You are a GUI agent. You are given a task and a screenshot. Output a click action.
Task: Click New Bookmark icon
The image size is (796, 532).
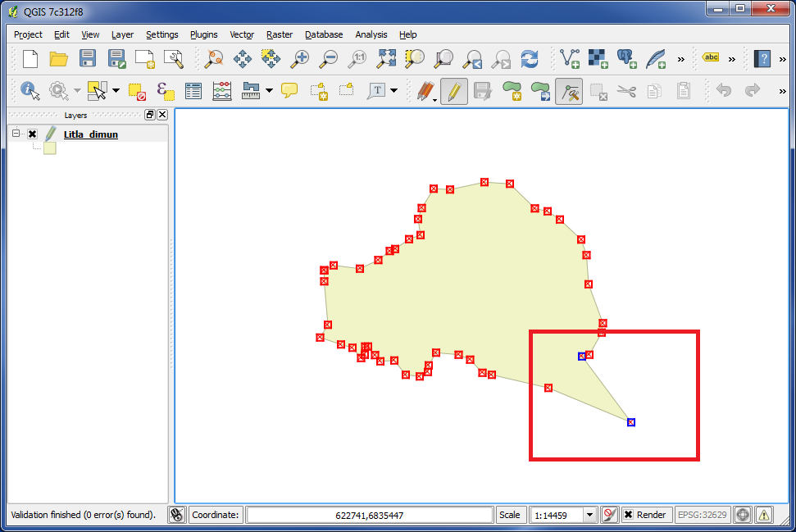click(x=319, y=91)
